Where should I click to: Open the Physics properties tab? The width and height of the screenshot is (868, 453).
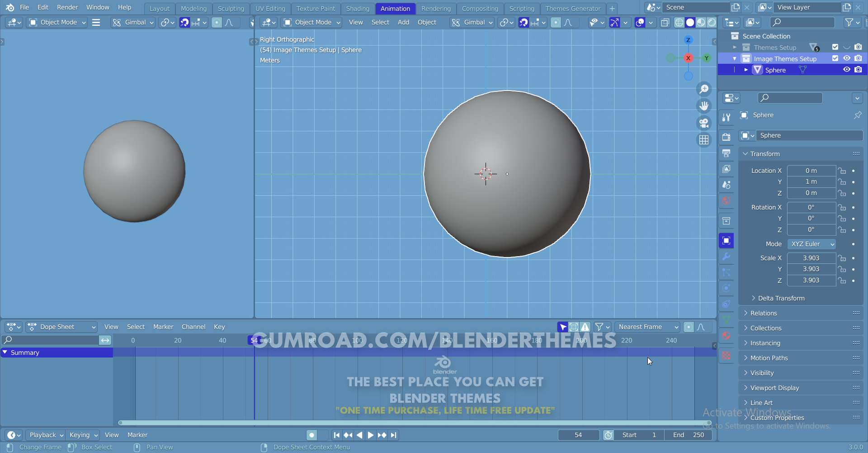(x=726, y=288)
